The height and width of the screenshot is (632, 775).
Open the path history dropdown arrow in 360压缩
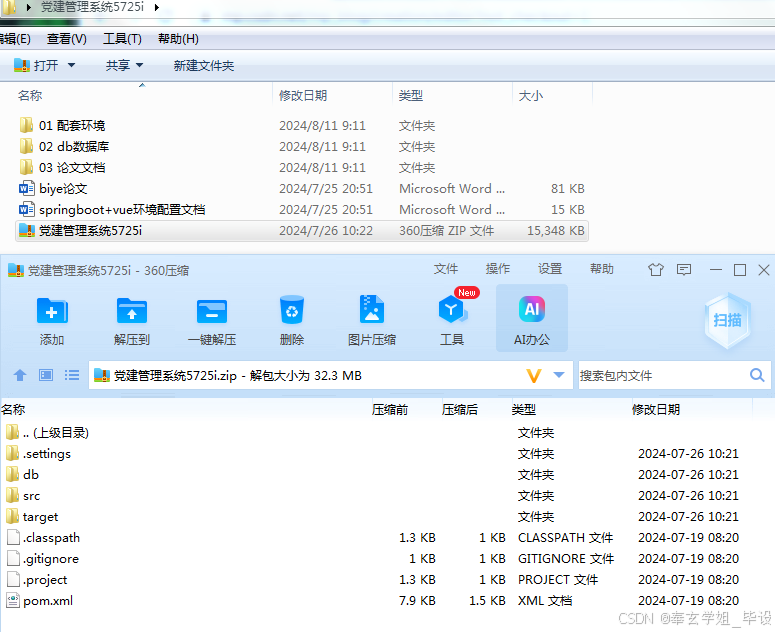[559, 375]
